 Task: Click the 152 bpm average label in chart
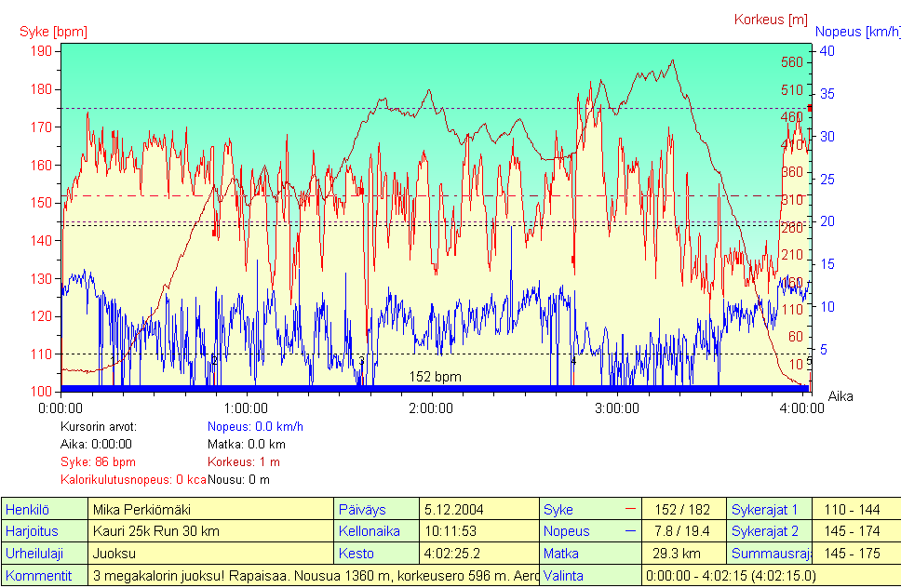pyautogui.click(x=435, y=377)
